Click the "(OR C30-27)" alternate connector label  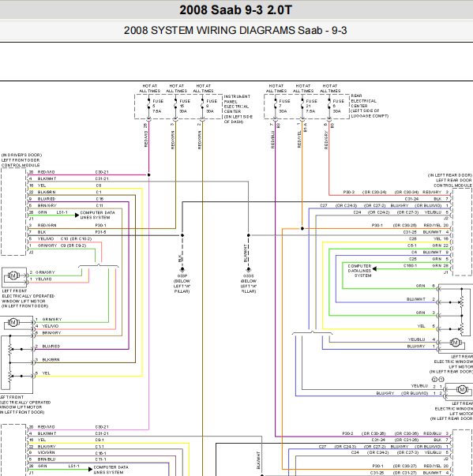pyautogui.click(x=405, y=466)
